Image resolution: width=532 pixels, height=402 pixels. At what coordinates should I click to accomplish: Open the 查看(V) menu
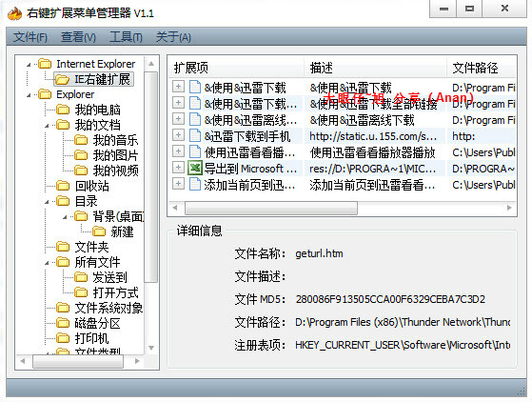point(78,36)
